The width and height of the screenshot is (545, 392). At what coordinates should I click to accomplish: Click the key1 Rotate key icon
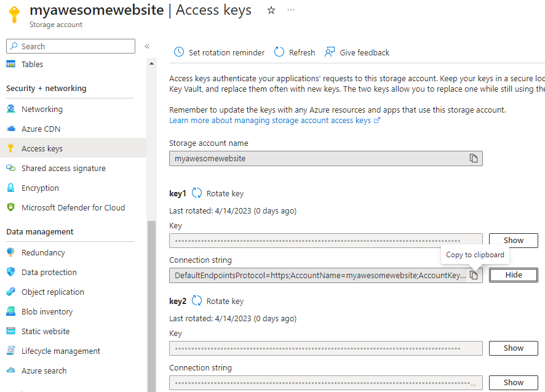pos(197,193)
